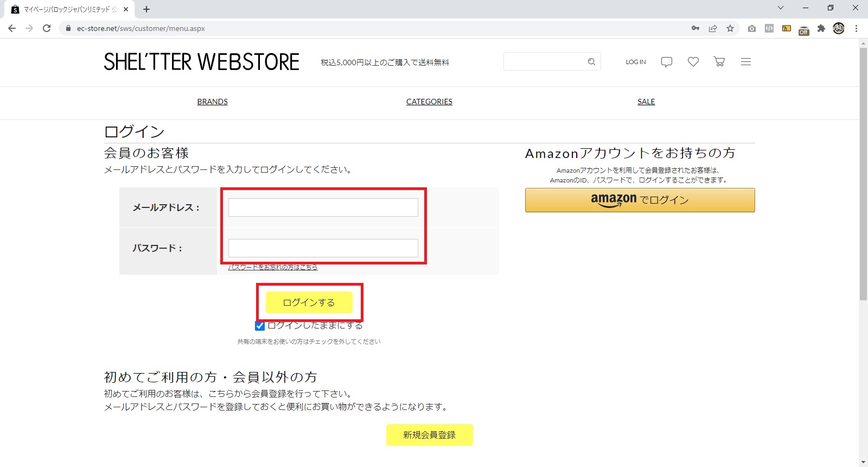
Task: Go to the SALE section
Action: pyautogui.click(x=646, y=102)
